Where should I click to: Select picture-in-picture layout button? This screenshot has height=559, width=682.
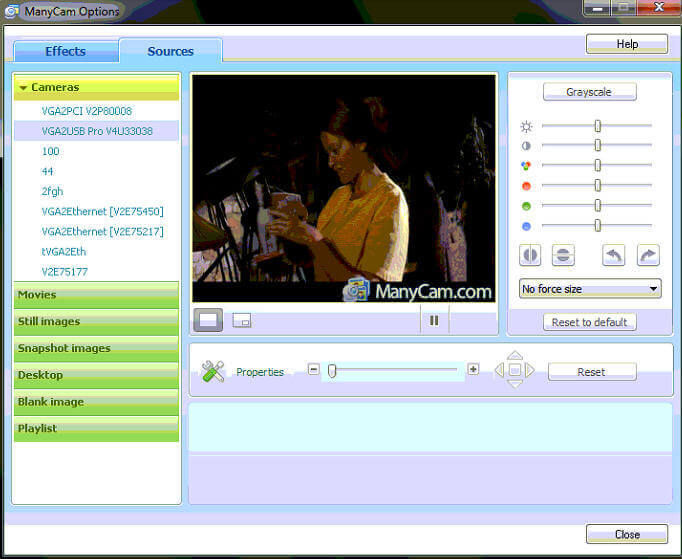coord(241,321)
